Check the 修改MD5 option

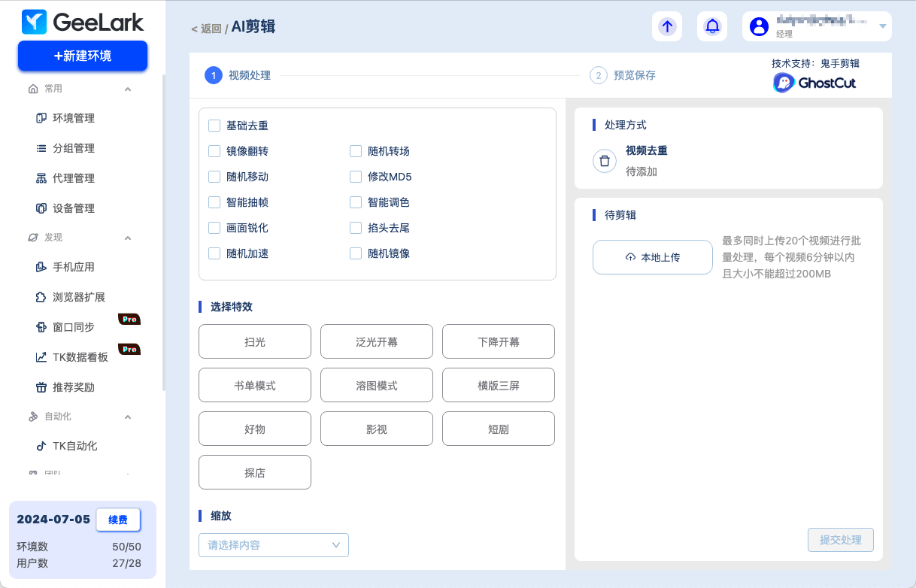pos(356,177)
